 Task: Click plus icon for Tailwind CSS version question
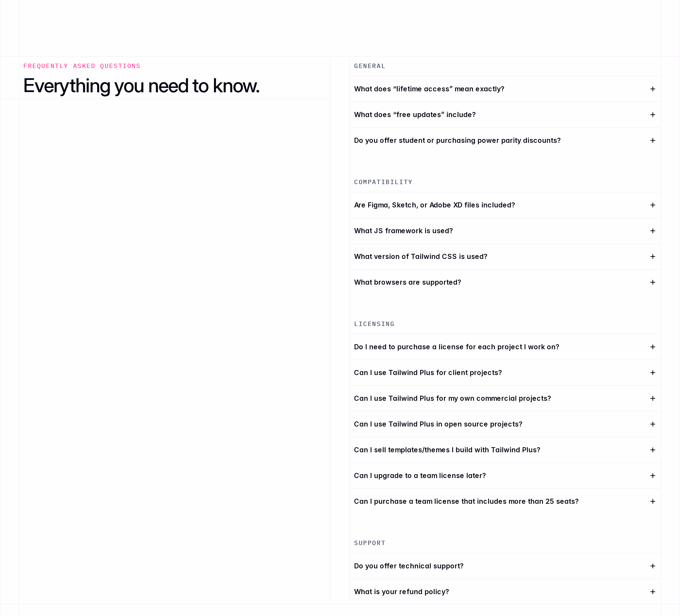tap(652, 257)
